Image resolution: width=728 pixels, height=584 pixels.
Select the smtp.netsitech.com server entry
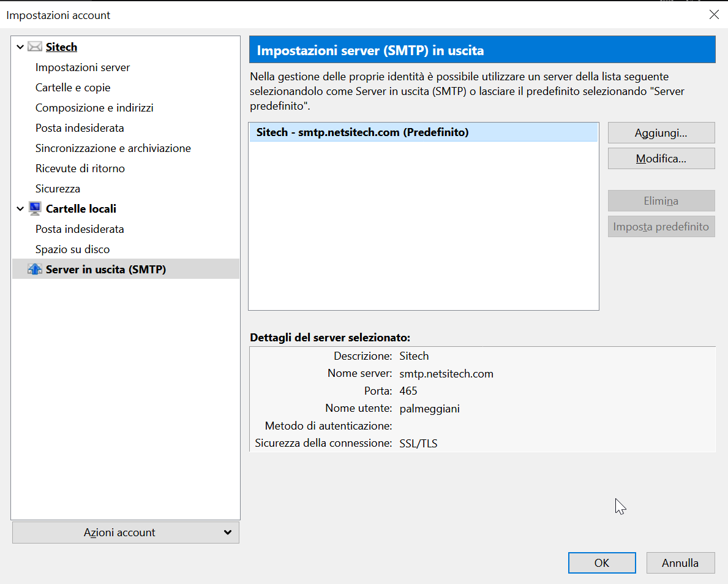pyautogui.click(x=362, y=132)
